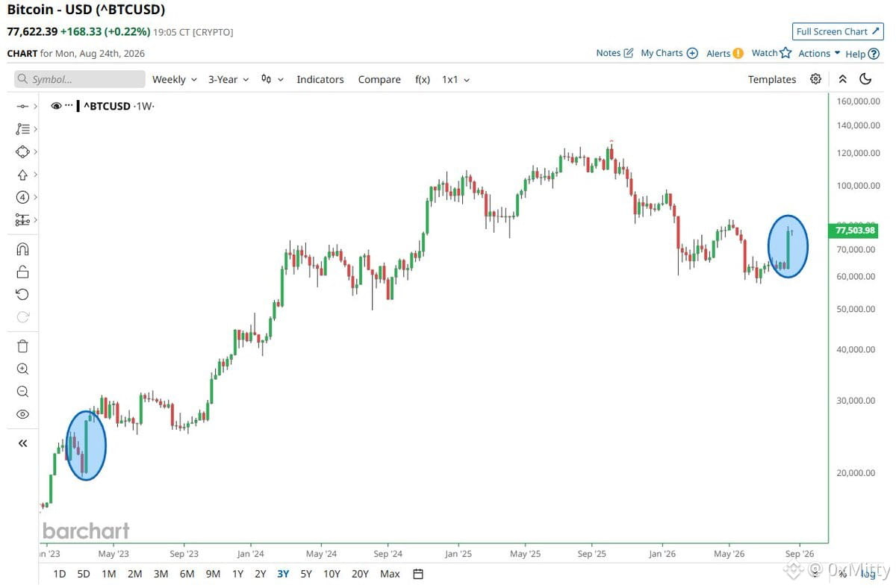The height and width of the screenshot is (588, 896).
Task: Select the arrow marker tool
Action: coord(22,175)
